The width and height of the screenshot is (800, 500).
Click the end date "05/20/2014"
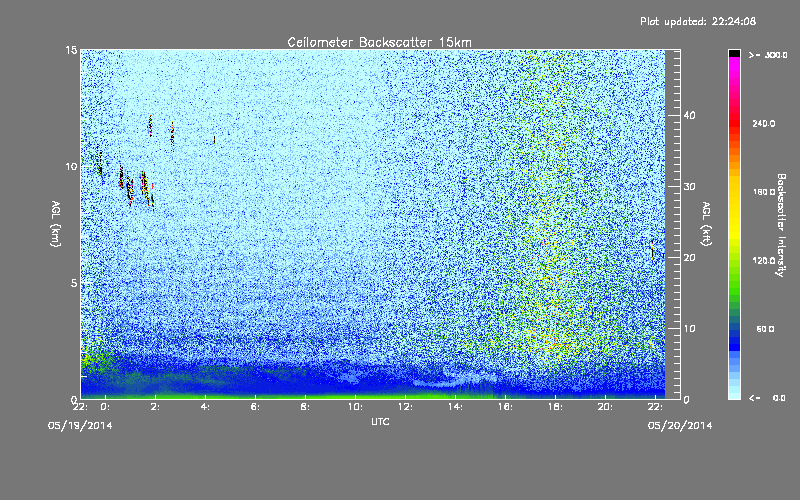pyautogui.click(x=680, y=426)
